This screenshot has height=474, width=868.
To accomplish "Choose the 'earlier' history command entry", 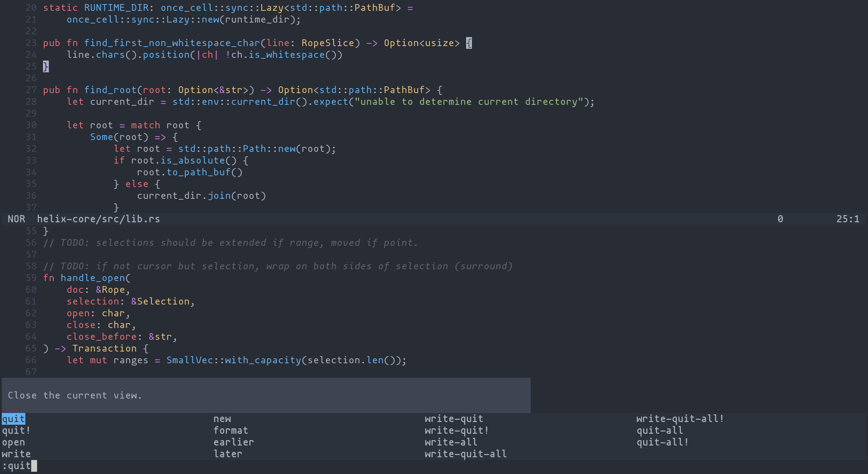I will (233, 442).
